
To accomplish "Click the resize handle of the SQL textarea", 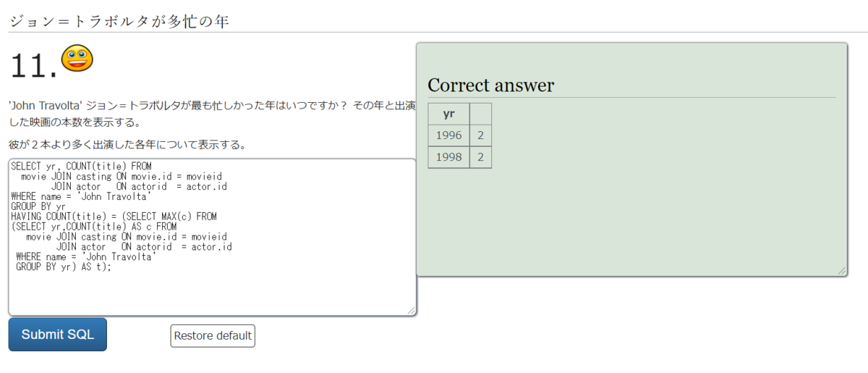I will click(x=412, y=311).
